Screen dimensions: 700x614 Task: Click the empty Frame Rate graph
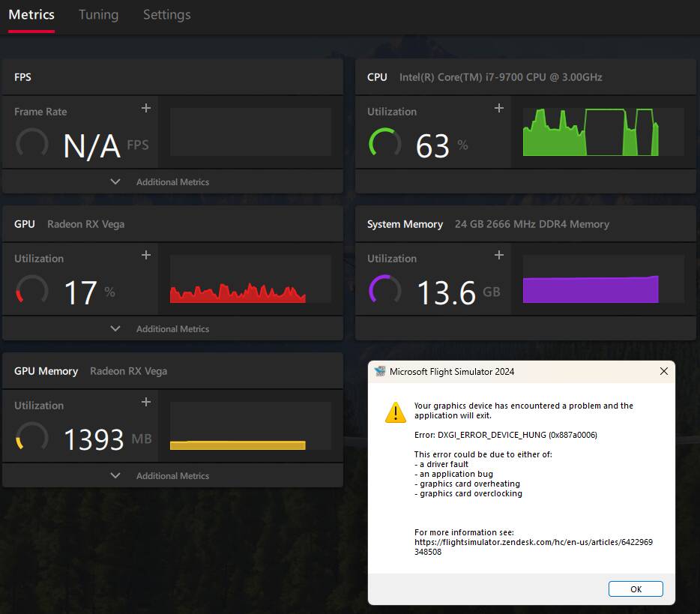250,132
